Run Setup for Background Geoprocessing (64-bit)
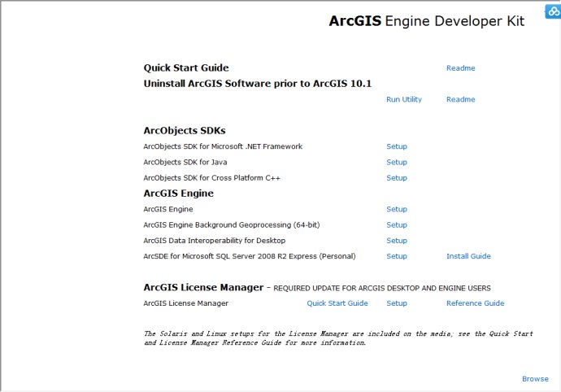The width and height of the screenshot is (561, 392). [x=397, y=224]
